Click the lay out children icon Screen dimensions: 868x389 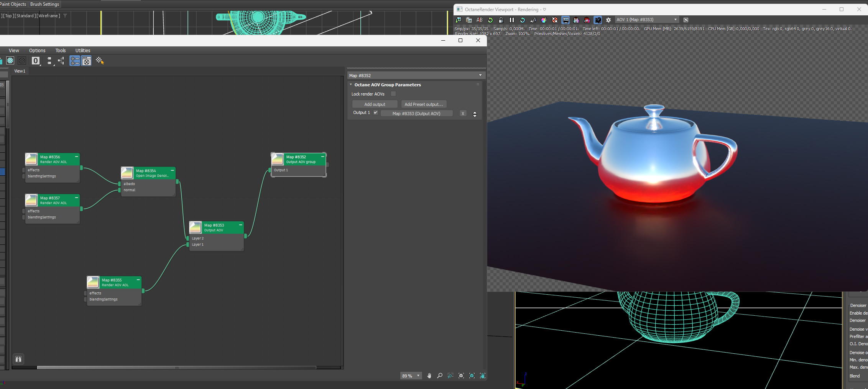(61, 61)
